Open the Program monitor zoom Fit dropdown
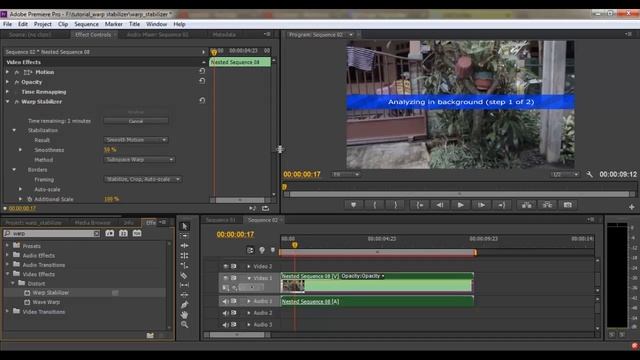Viewport: 640px width, 360px height. coord(345,174)
